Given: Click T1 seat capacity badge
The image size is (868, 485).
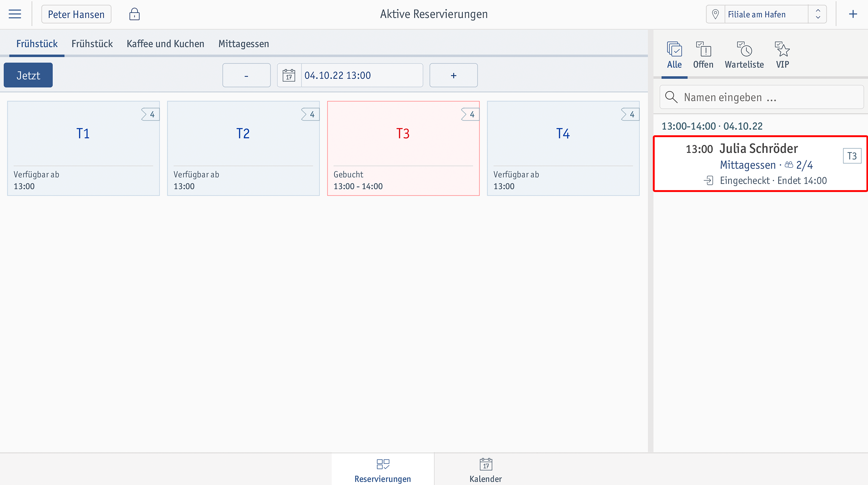Looking at the screenshot, I should pyautogui.click(x=150, y=115).
